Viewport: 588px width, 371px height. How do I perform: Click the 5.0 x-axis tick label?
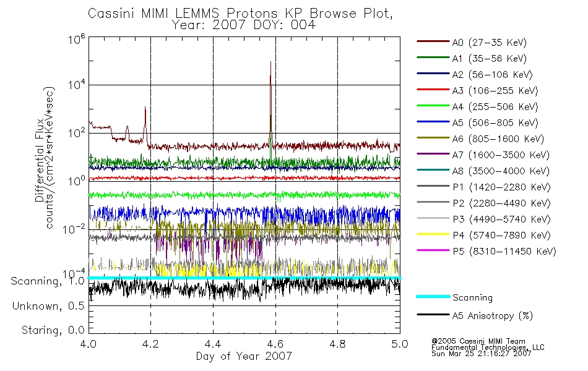(x=400, y=344)
